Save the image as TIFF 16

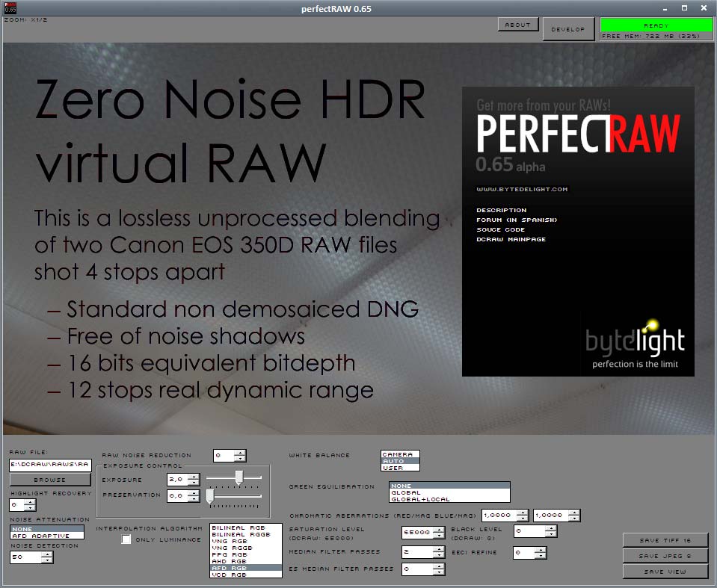pos(665,540)
